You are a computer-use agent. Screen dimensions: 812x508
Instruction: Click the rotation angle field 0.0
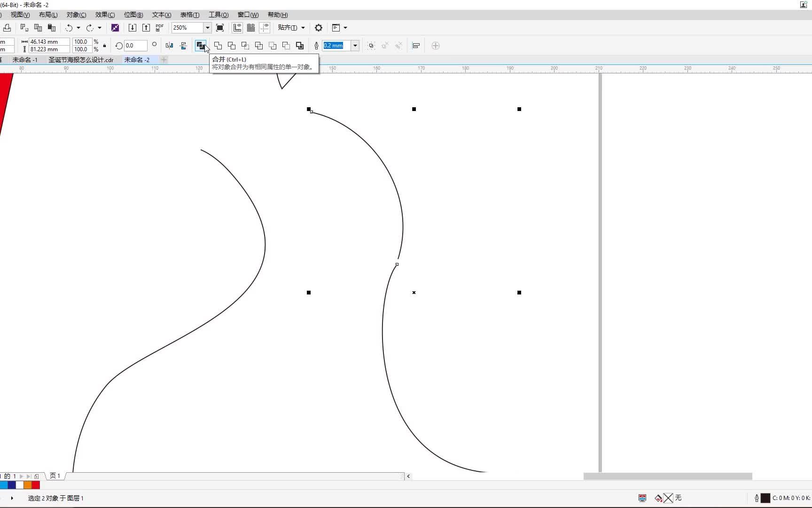[136, 46]
